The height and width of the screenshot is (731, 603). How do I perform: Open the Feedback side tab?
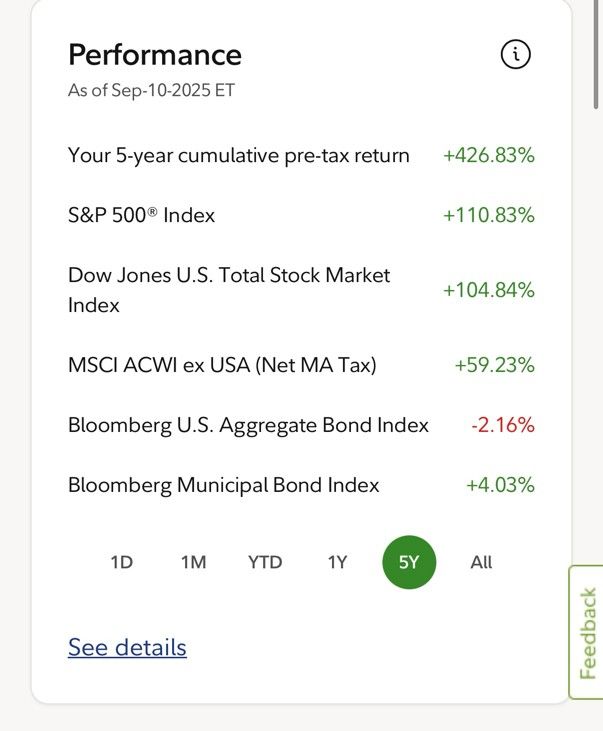(x=587, y=632)
